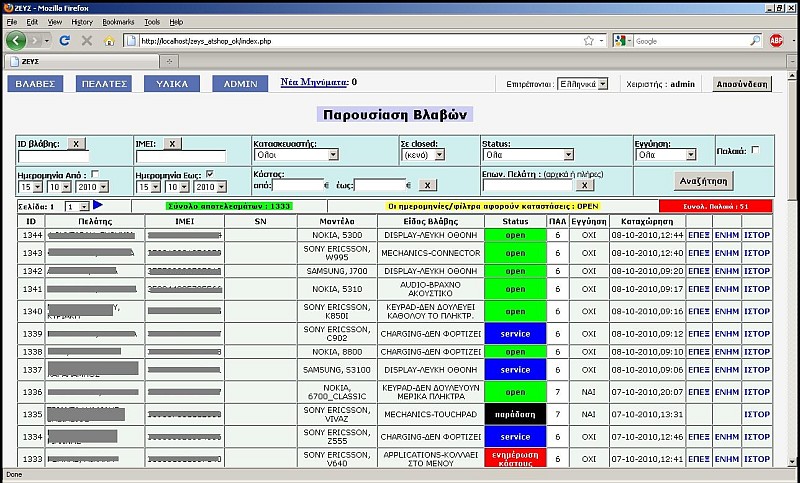This screenshot has height=483, width=800.
Task: Click the search magnifier icon
Action: (x=755, y=41)
